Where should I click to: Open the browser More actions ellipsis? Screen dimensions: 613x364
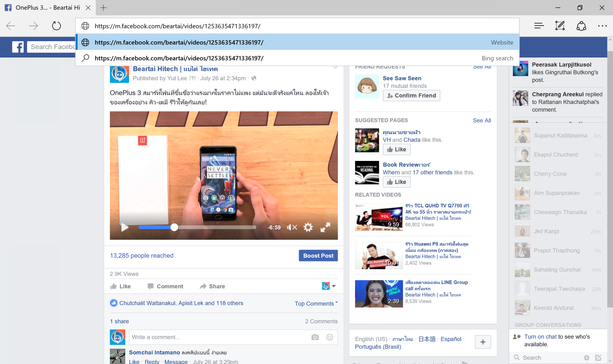pyautogui.click(x=602, y=26)
